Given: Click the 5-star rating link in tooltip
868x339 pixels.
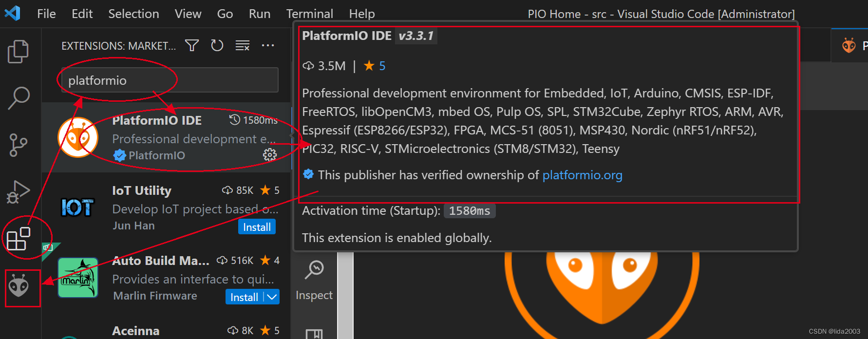Looking at the screenshot, I should tap(382, 66).
